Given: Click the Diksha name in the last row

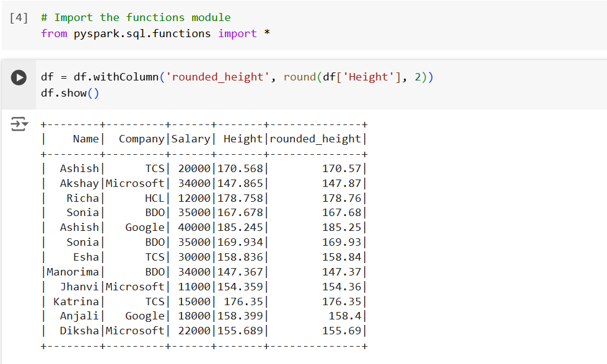Looking at the screenshot, I should click(x=79, y=331).
